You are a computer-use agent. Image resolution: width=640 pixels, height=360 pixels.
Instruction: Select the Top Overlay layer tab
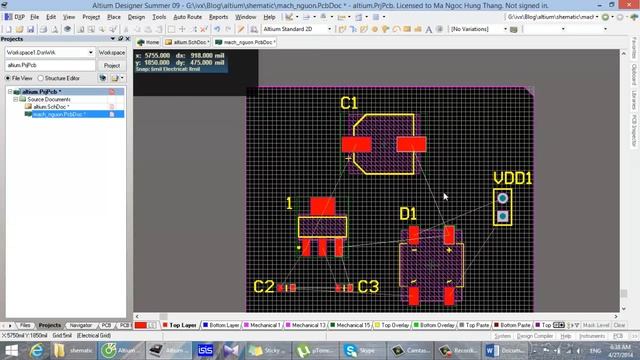[x=391, y=325]
